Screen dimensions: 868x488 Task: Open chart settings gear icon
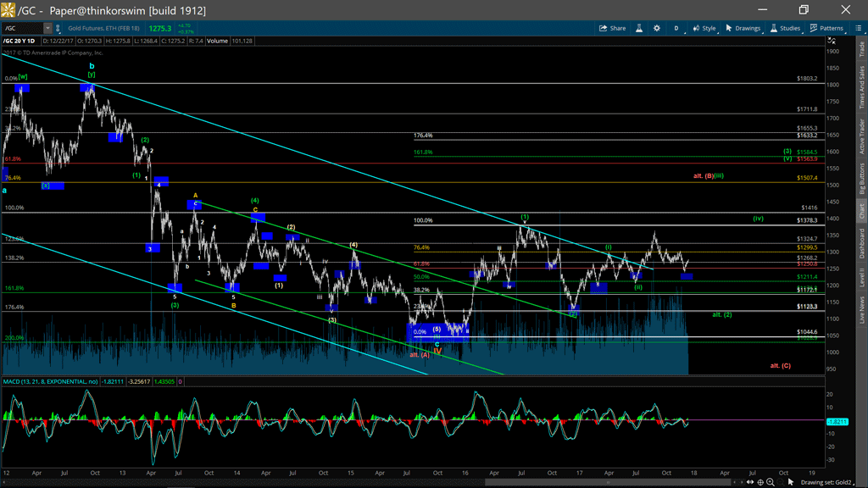click(x=656, y=28)
